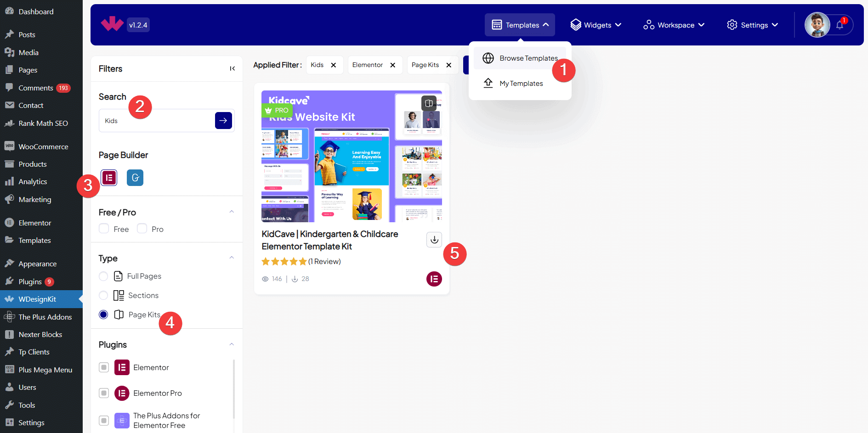Viewport: 868px width, 433px height.
Task: Check the Pro filter checkbox
Action: point(142,229)
